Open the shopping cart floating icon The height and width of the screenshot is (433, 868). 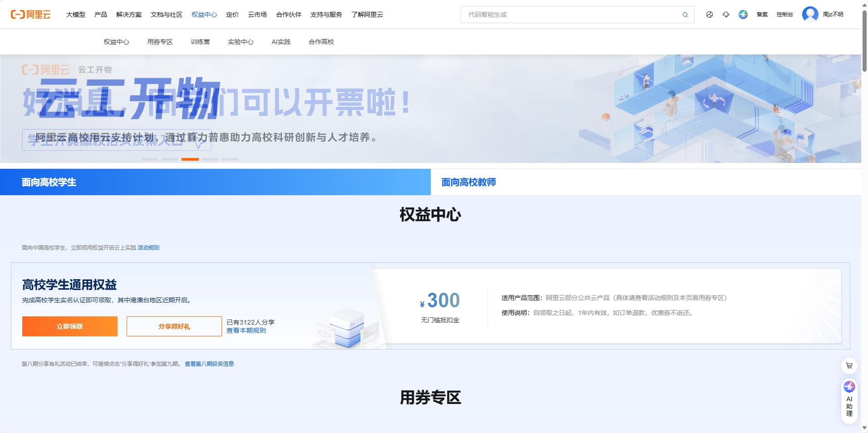(849, 365)
